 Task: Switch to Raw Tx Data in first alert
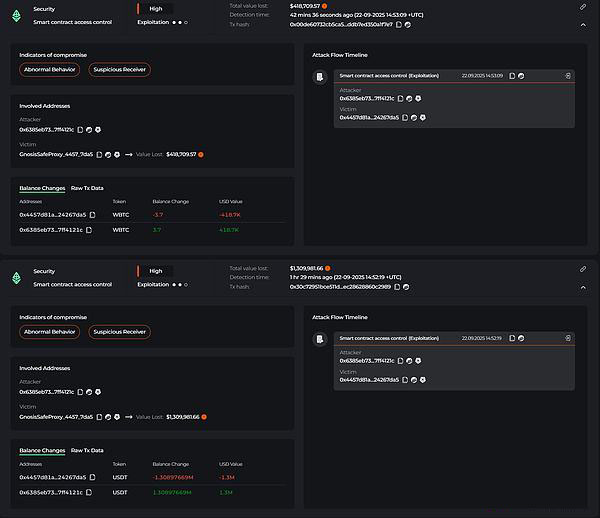(x=87, y=187)
